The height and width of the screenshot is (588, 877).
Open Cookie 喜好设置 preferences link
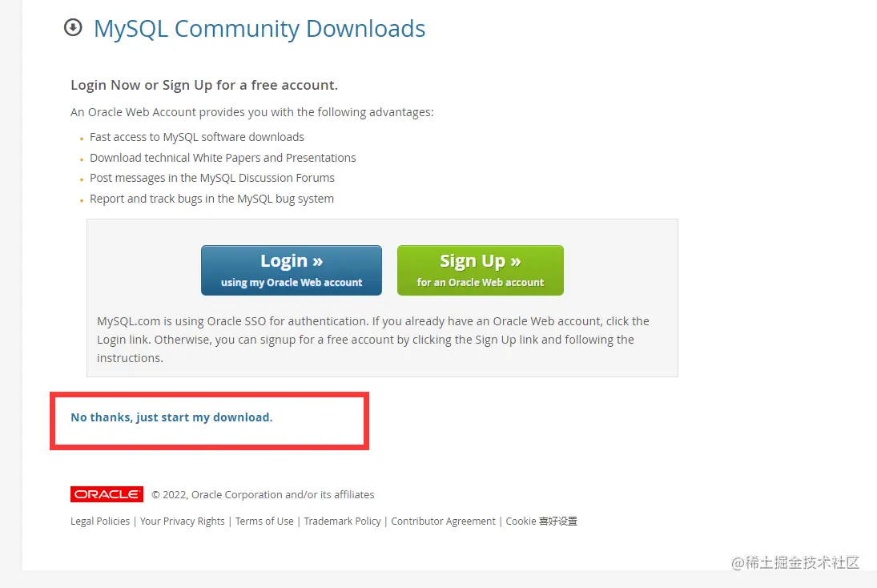tap(541, 521)
